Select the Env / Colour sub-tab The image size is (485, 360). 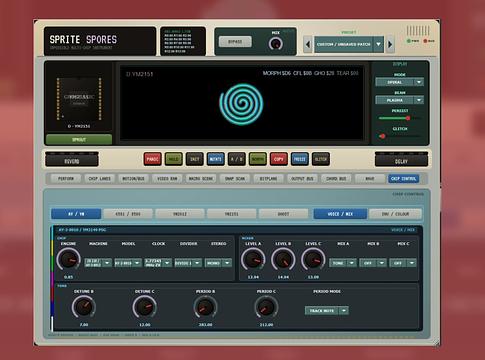click(x=395, y=214)
